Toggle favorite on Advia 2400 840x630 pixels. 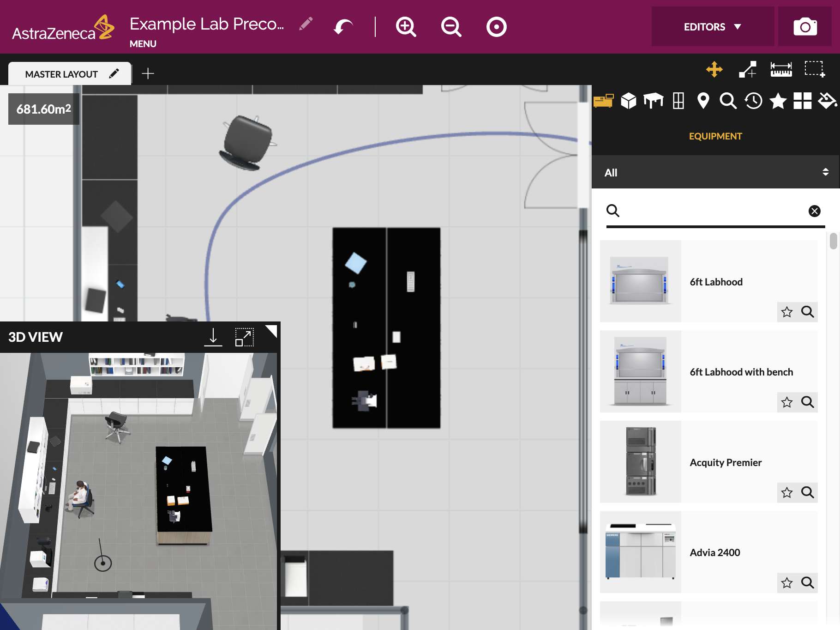[x=787, y=583]
